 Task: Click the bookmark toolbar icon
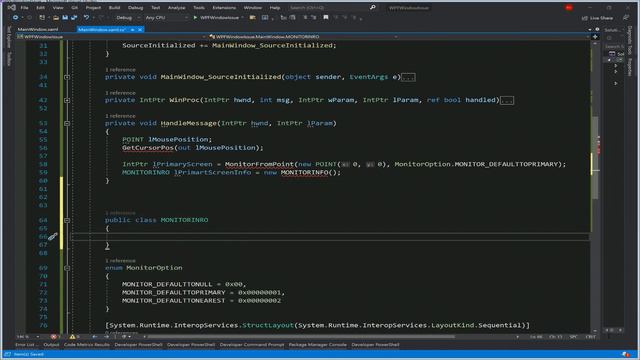point(326,18)
